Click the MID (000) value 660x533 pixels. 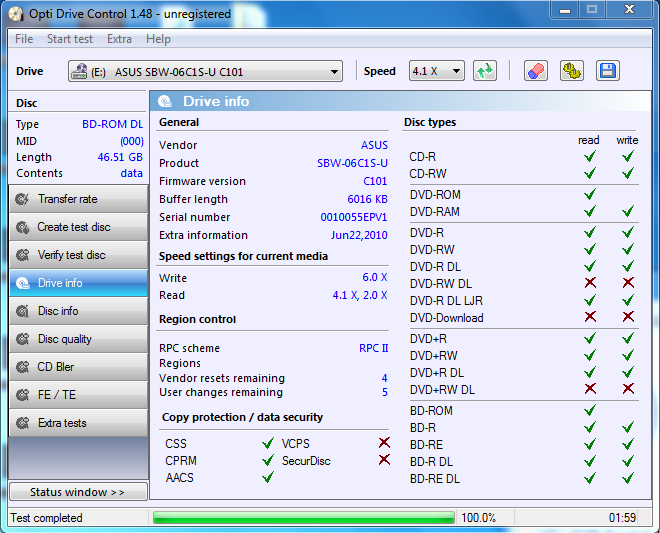click(x=132, y=141)
